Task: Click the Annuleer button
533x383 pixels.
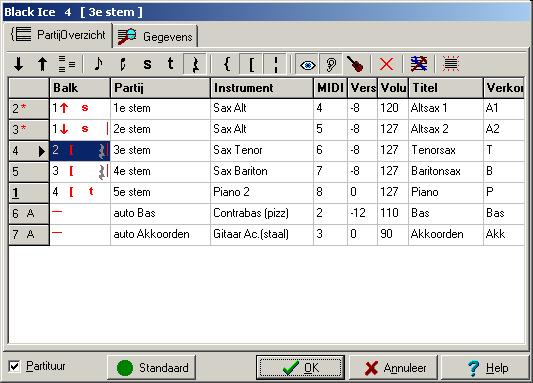Action: click(393, 367)
